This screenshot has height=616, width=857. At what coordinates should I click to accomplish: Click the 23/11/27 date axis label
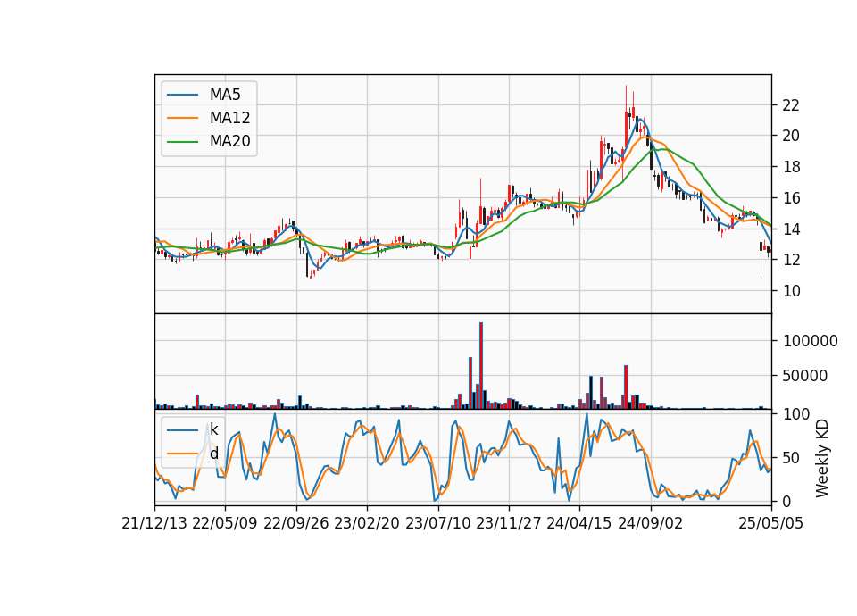[x=509, y=524]
